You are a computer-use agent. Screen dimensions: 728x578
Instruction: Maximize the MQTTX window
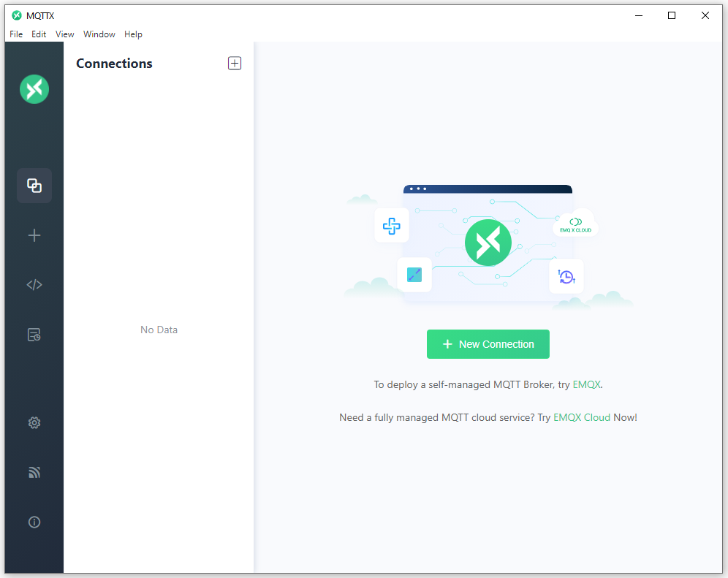click(x=672, y=15)
